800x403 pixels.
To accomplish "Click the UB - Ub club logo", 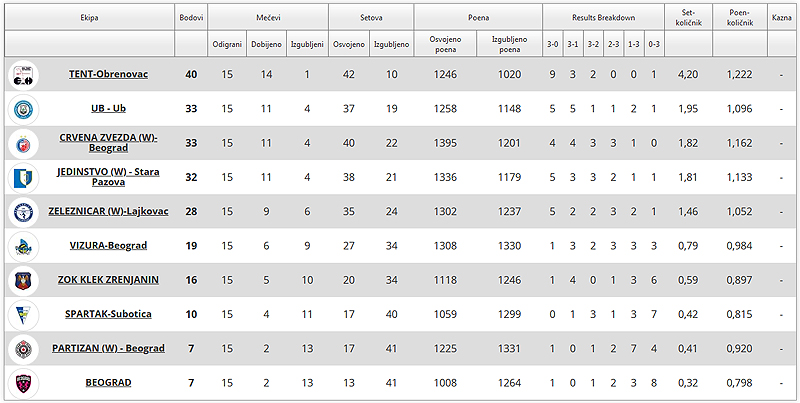I will click(23, 109).
